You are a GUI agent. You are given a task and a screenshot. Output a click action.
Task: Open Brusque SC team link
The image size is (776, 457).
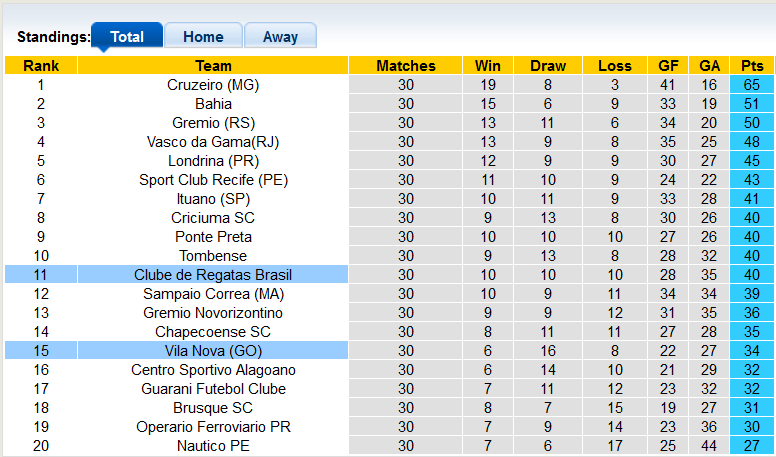point(213,408)
